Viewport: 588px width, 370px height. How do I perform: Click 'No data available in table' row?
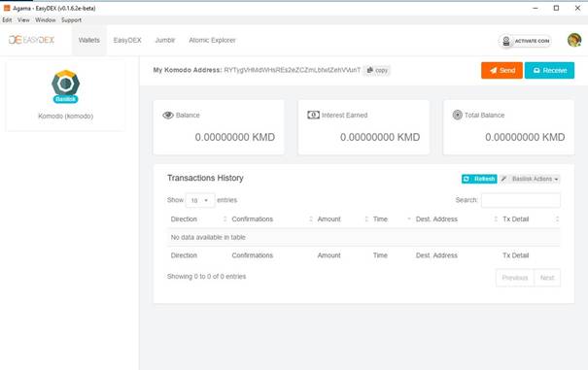pos(363,237)
